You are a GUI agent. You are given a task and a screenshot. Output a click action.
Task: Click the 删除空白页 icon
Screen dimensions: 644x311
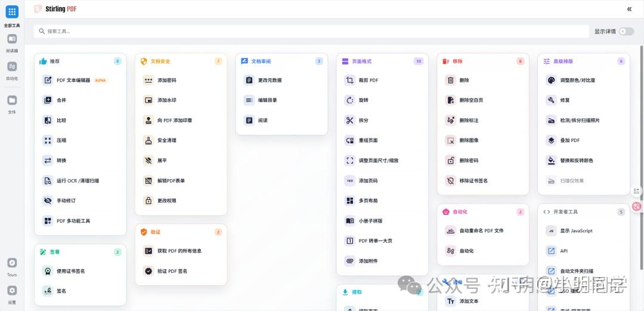(451, 100)
